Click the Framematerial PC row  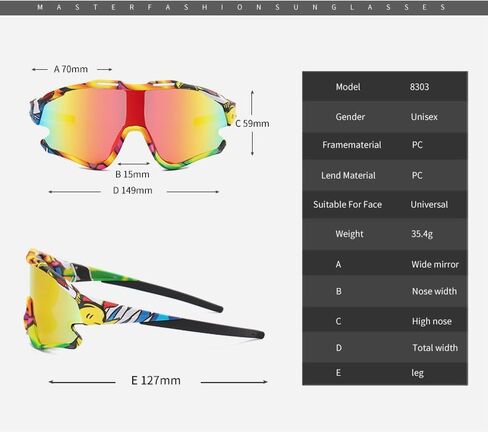385,145
